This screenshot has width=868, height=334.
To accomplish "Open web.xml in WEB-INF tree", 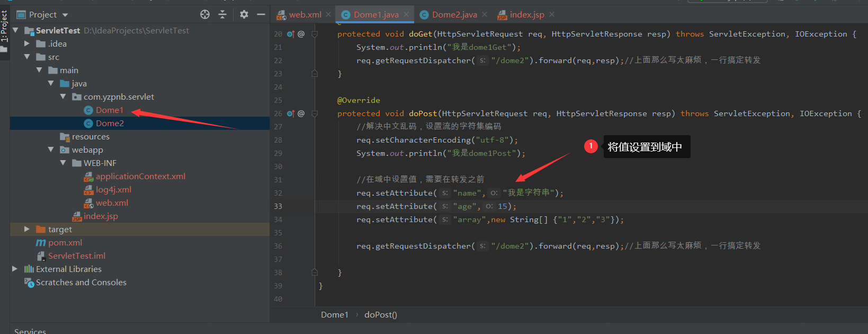I will click(x=112, y=203).
